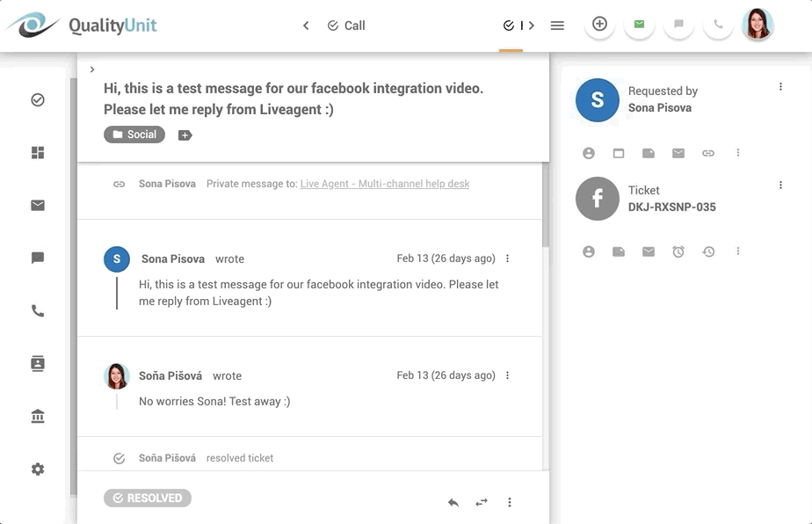This screenshot has width=812, height=524.
Task: Collapse the ticket subject with the chevron
Action: [91, 69]
